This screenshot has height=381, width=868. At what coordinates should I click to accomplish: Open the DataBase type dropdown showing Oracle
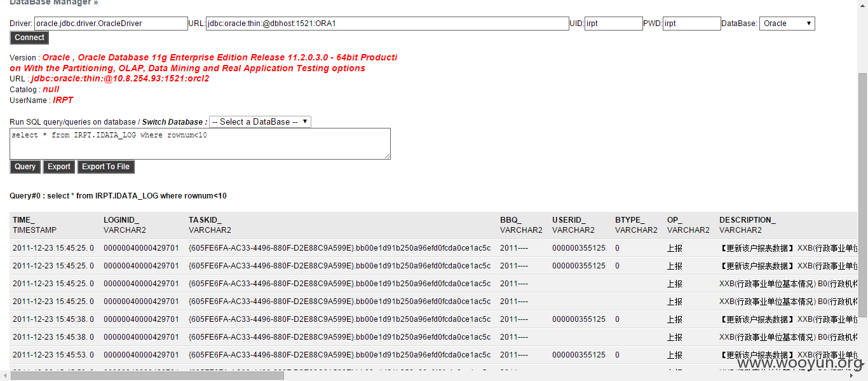click(x=787, y=24)
